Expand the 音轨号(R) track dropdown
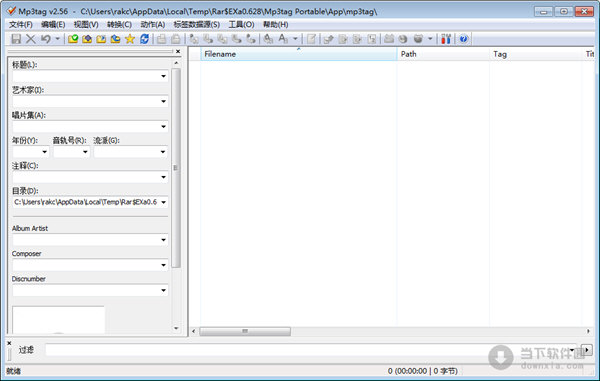Image resolution: width=600 pixels, height=381 pixels. (85, 152)
